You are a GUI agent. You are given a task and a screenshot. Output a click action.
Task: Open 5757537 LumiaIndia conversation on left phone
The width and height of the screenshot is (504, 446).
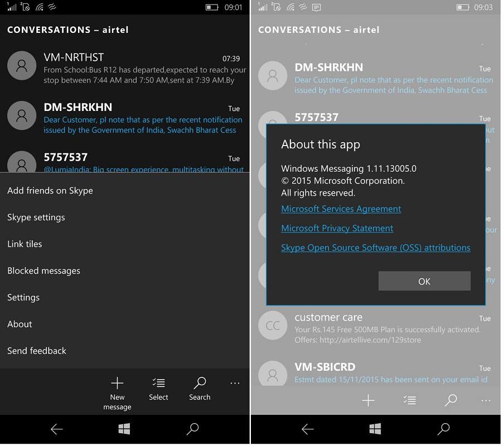[125, 162]
